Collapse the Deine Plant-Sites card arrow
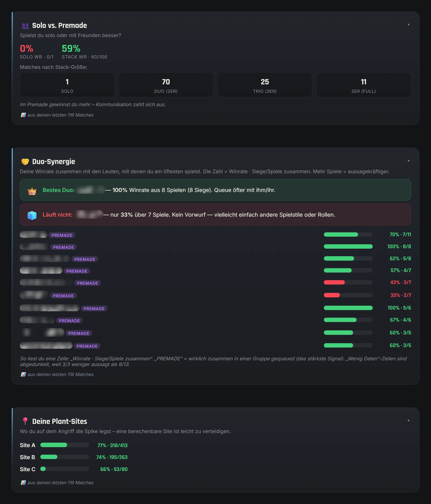Screen dimensions: 431x504 (x=408, y=421)
